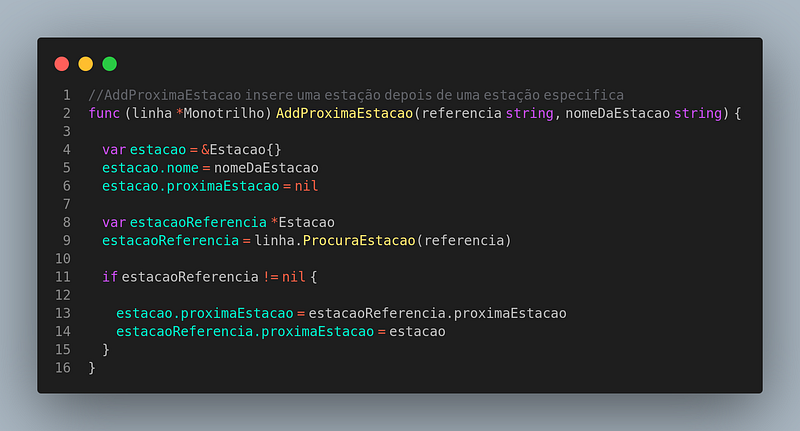800x431 pixels.
Task: Click line number 11 in the gutter
Action: 63,277
